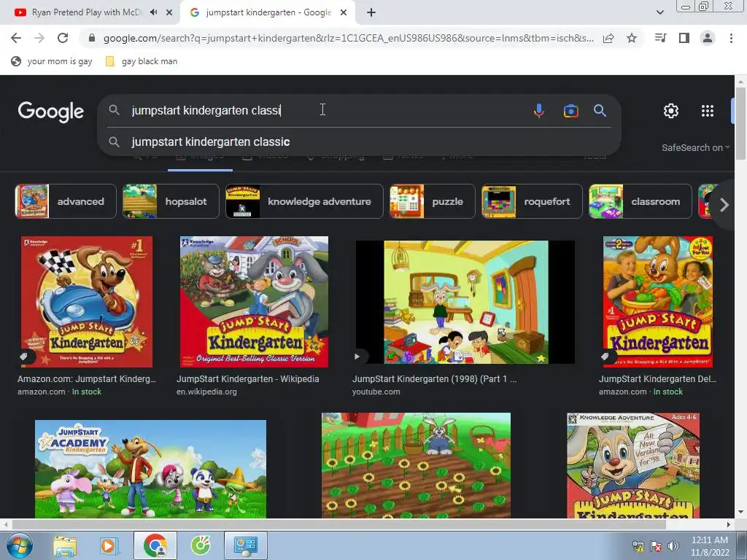Bookmark this page with the star icon
747x560 pixels.
click(x=632, y=38)
